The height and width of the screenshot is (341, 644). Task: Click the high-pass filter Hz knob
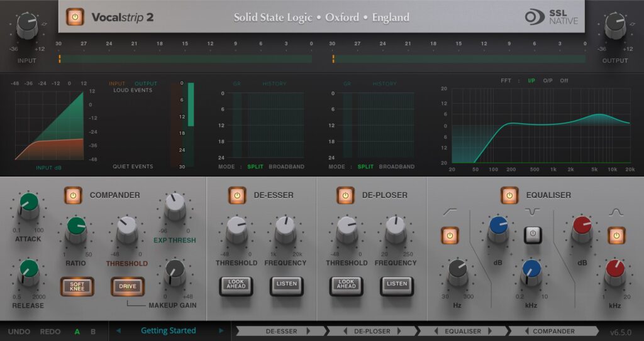458,272
